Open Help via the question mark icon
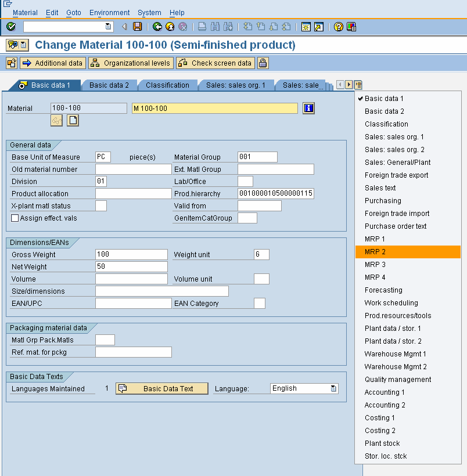 [x=339, y=27]
